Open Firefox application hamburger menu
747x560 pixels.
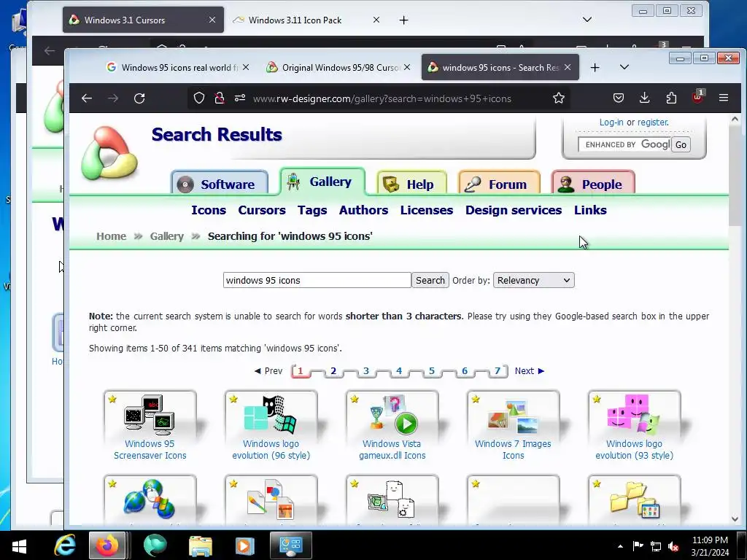pyautogui.click(x=724, y=98)
